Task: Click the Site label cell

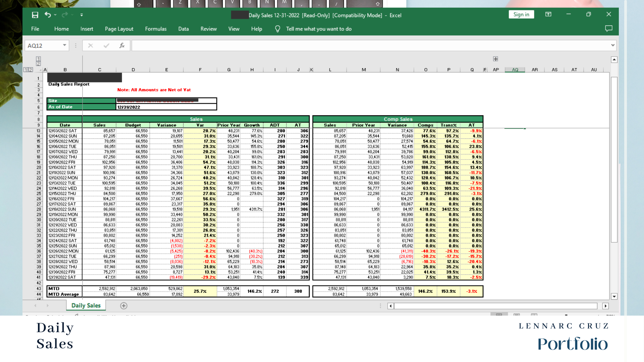Action: 82,101
